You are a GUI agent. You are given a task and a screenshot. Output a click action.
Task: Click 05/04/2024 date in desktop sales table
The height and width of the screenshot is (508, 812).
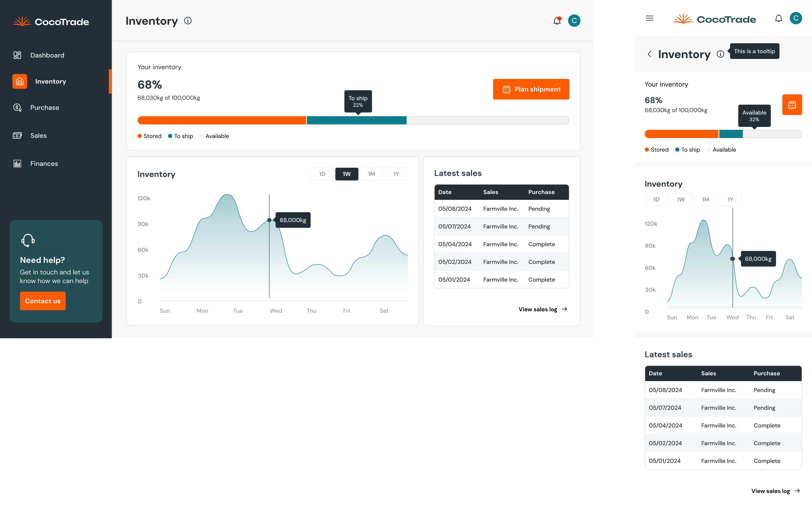[455, 244]
